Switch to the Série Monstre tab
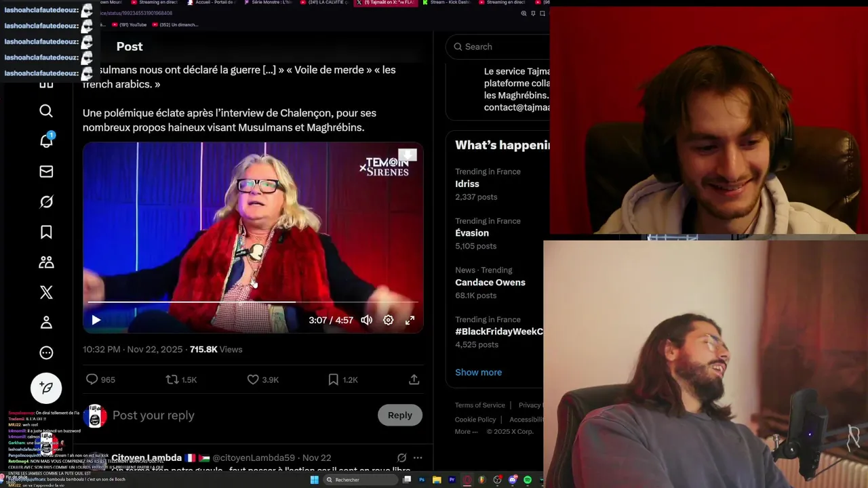This screenshot has width=868, height=488. click(269, 3)
